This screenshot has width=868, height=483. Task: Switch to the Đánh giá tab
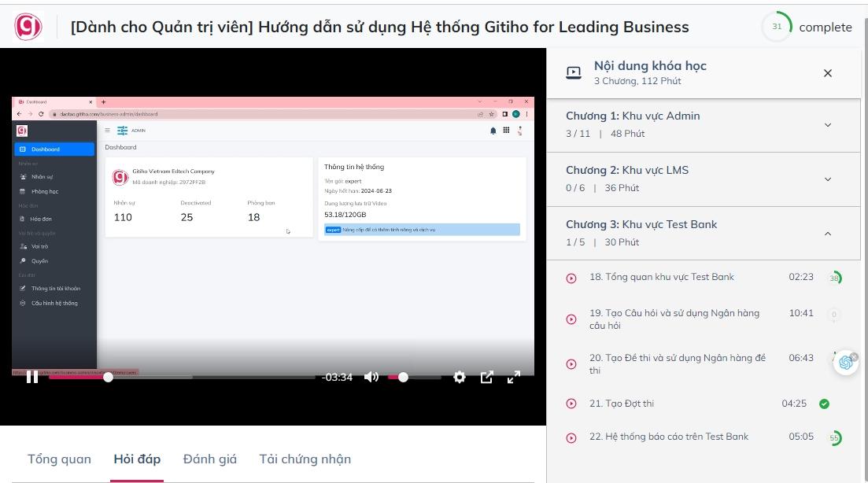(209, 459)
